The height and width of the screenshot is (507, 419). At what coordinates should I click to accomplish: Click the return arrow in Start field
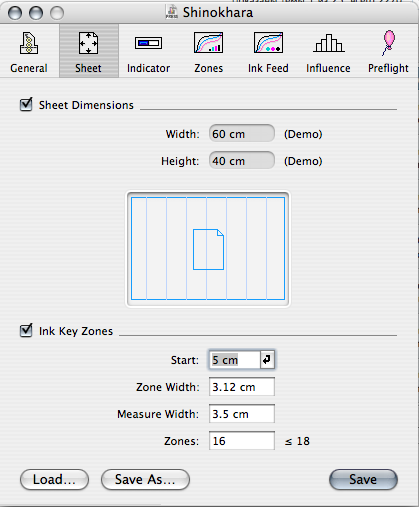(267, 360)
